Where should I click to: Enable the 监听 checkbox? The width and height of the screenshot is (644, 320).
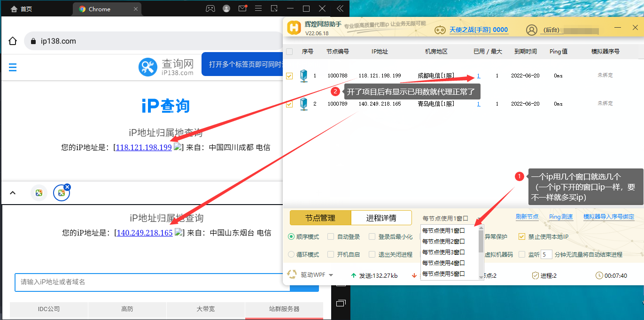[522, 254]
